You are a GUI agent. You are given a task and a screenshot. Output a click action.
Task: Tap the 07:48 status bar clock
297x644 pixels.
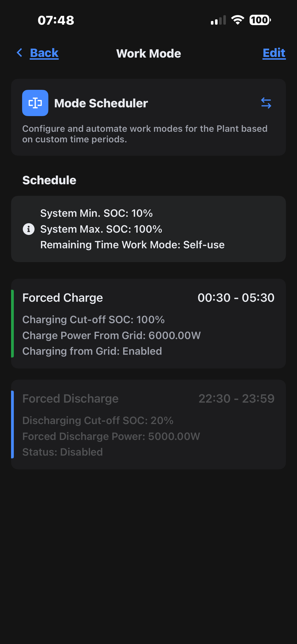pyautogui.click(x=56, y=20)
